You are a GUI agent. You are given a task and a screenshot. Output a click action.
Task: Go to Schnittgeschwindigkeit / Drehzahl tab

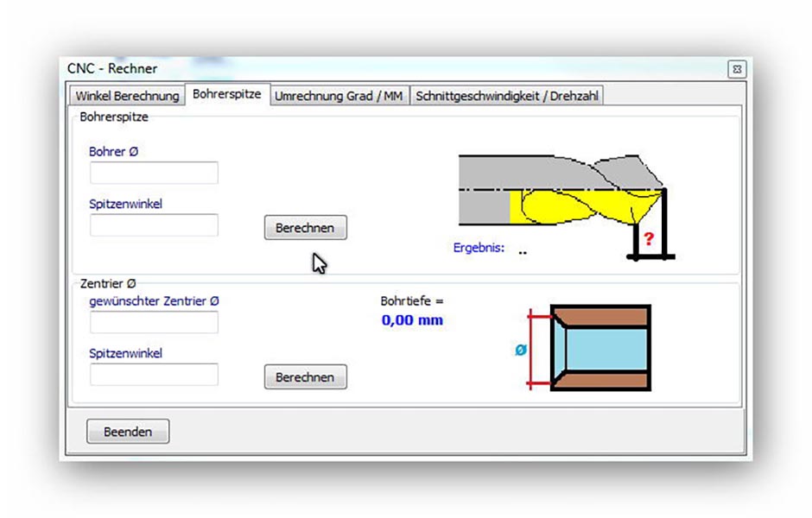(505, 96)
